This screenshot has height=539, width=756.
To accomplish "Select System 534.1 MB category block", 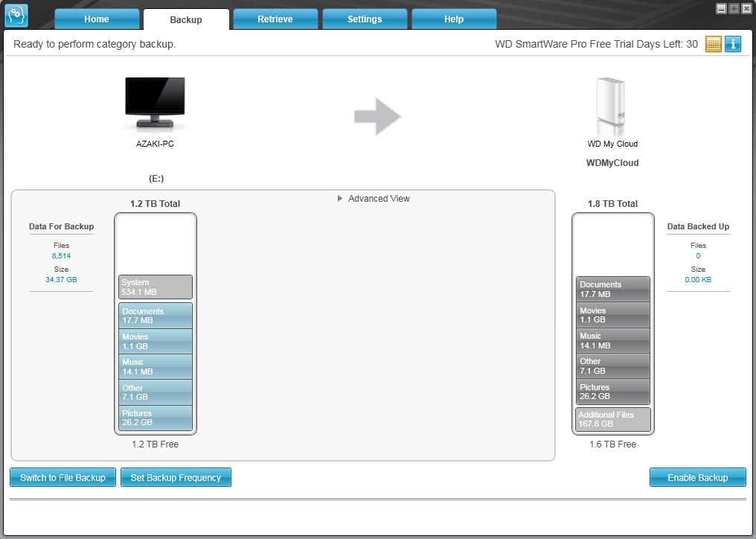I will [156, 287].
